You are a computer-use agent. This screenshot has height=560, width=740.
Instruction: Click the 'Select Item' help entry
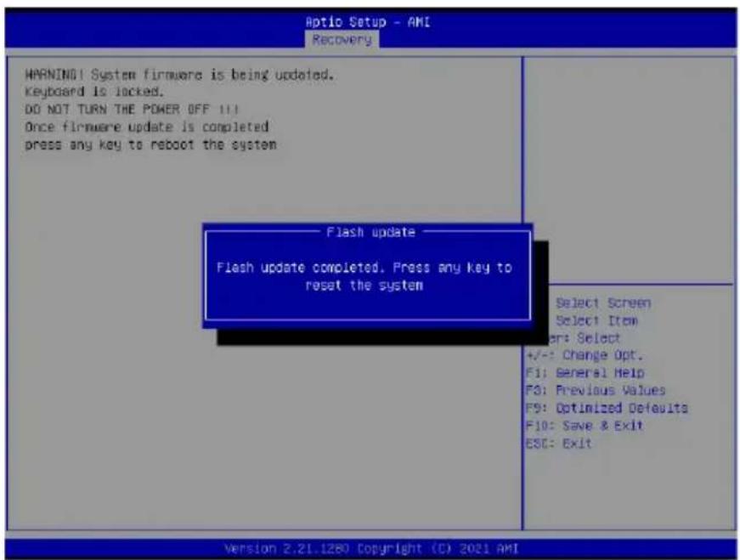coord(596,320)
